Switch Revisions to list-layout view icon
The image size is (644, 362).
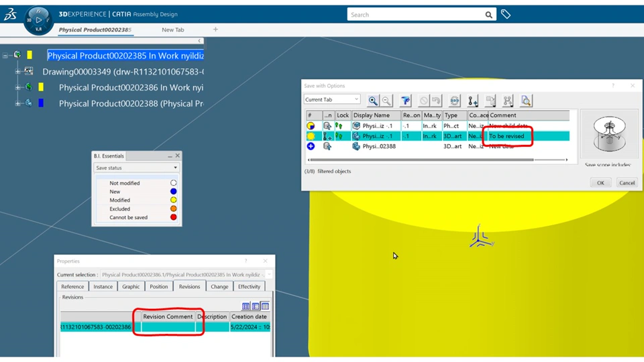[256, 306]
